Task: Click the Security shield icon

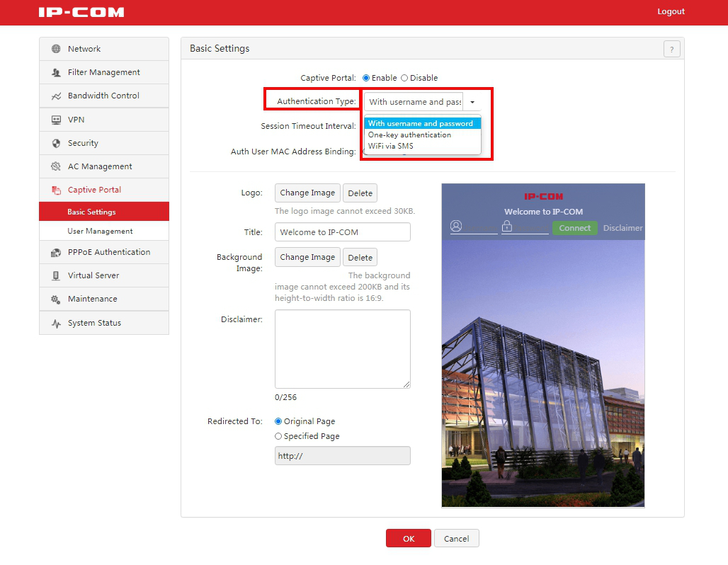Action: point(56,143)
